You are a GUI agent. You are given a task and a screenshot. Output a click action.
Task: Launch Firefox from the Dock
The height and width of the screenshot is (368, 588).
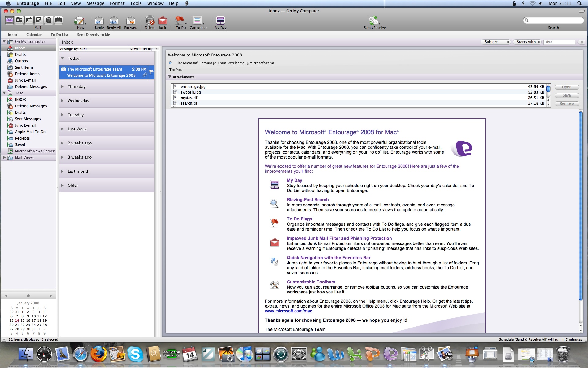click(98, 355)
